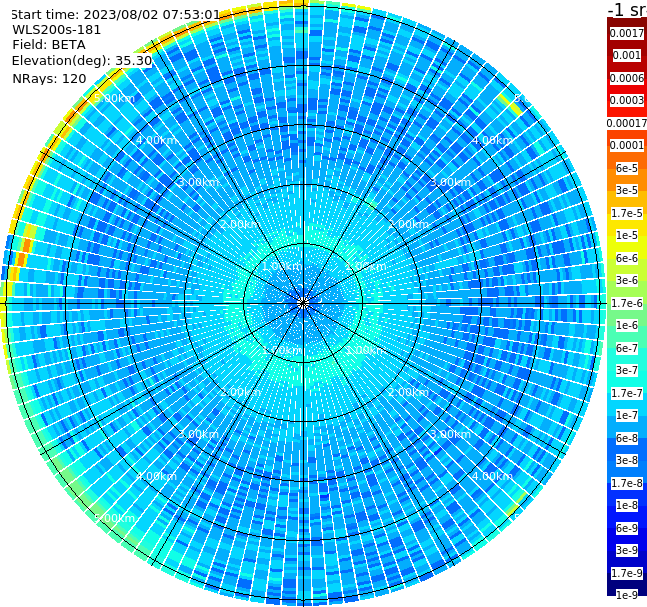Select the "0.0001" colorbar tick label
The width and height of the screenshot is (647, 607).
627,145
